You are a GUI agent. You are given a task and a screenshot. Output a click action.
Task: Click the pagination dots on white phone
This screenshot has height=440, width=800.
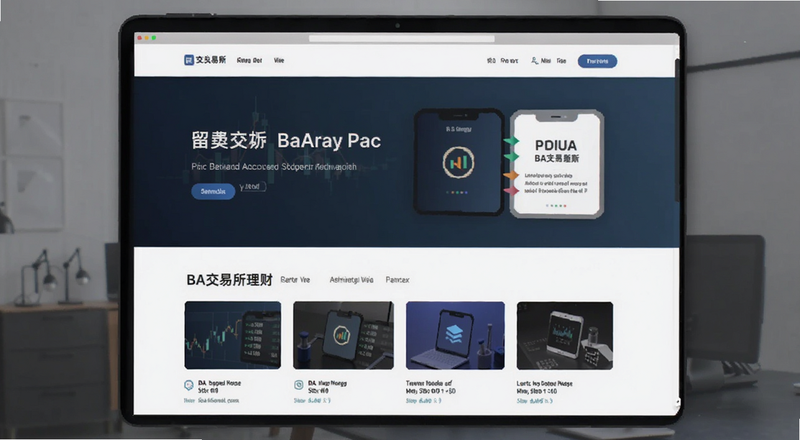pyautogui.click(x=556, y=206)
